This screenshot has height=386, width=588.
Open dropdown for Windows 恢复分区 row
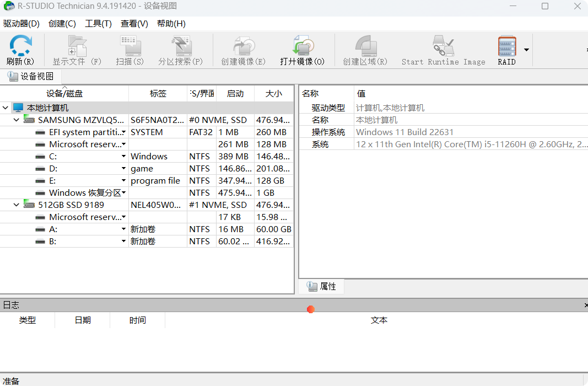point(123,193)
